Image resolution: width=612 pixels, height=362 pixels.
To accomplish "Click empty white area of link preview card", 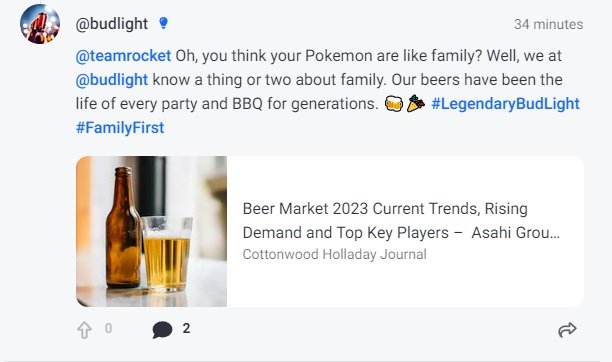I will [405, 176].
